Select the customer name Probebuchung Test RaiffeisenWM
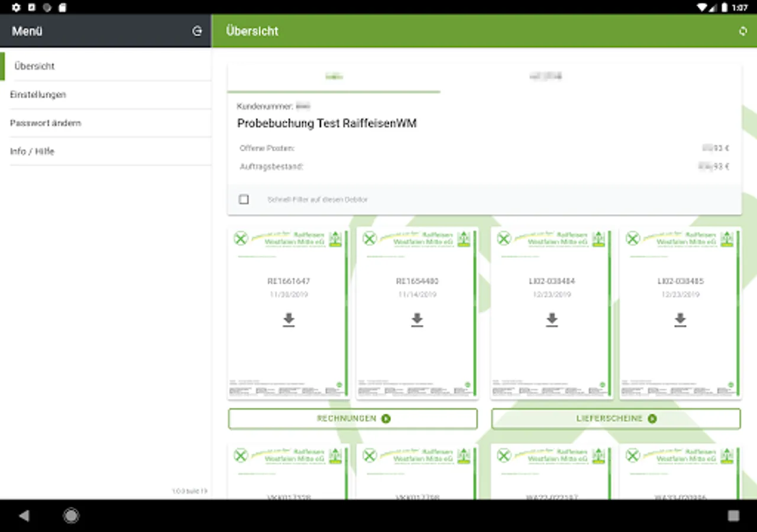The width and height of the screenshot is (757, 532). (x=327, y=124)
